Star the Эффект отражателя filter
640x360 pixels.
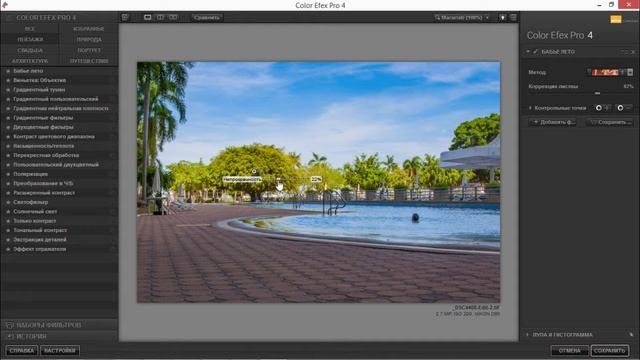[x=8, y=249]
